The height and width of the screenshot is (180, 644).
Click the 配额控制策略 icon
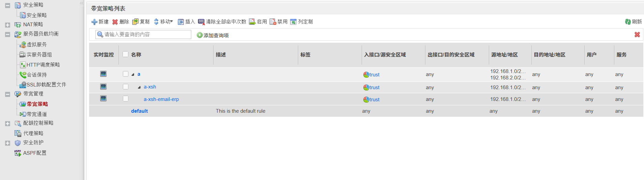click(x=18, y=123)
